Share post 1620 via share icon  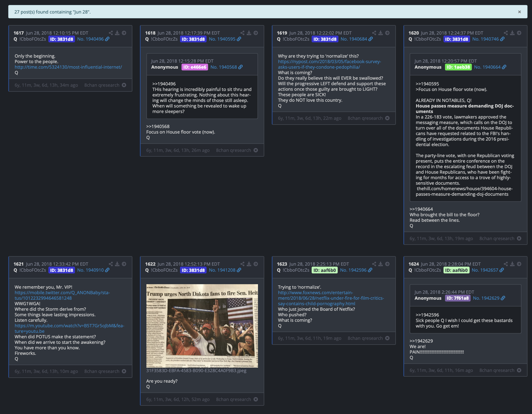click(x=506, y=33)
